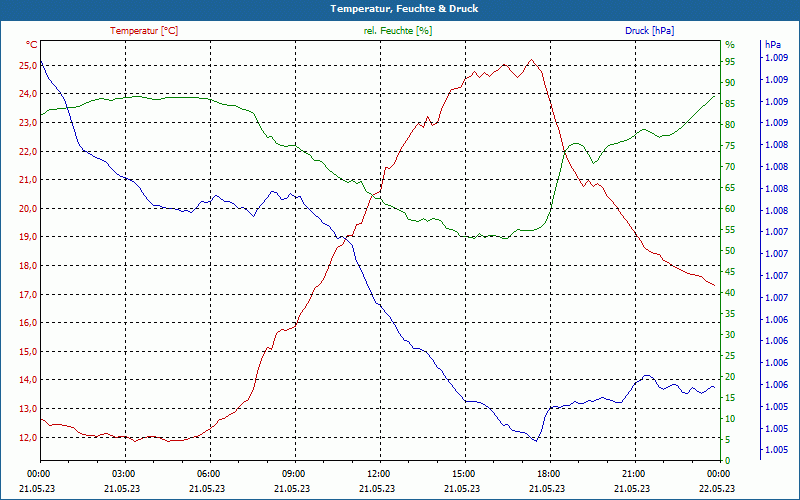800x500 pixels.
Task: Click the '20,0' temperature axis tick
Action: [x=28, y=208]
